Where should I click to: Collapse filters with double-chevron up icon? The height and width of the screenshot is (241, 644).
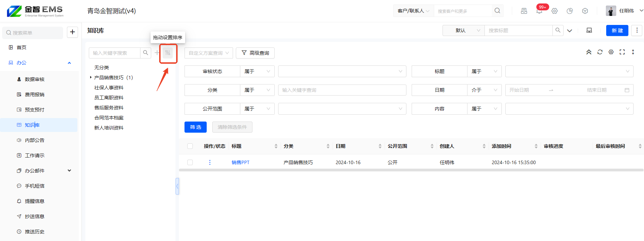[x=589, y=52]
